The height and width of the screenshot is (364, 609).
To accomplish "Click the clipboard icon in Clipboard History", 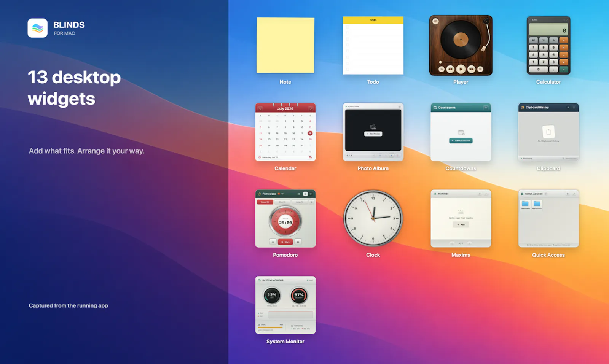I will coord(548,132).
